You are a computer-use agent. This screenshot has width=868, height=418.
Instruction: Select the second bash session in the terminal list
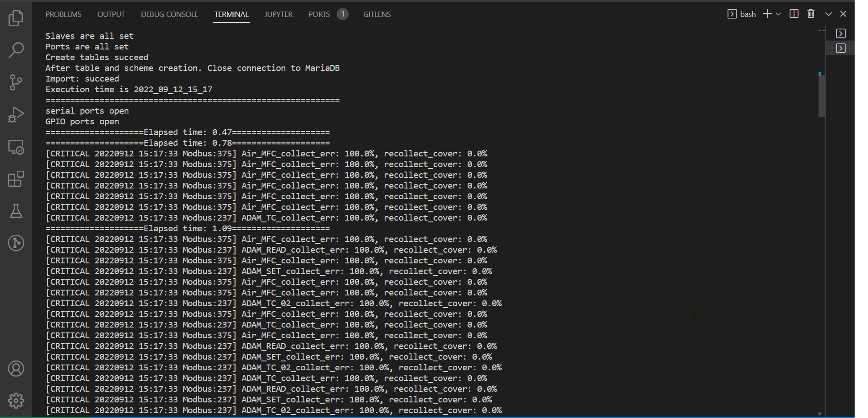841,48
